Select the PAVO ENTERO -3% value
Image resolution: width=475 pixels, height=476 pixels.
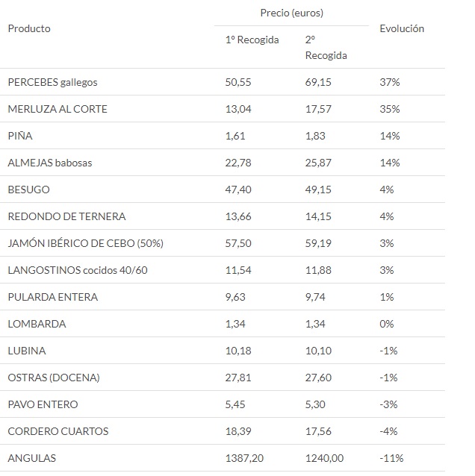pos(388,404)
